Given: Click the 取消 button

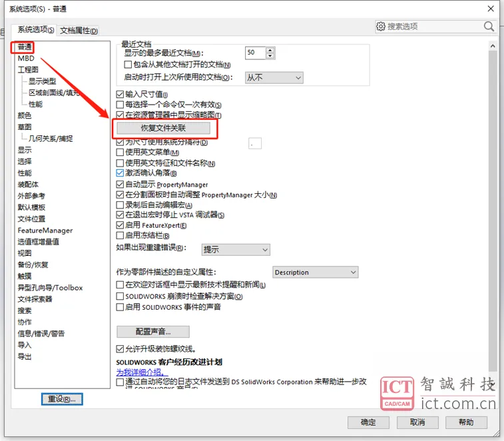Looking at the screenshot, I should 417,422.
